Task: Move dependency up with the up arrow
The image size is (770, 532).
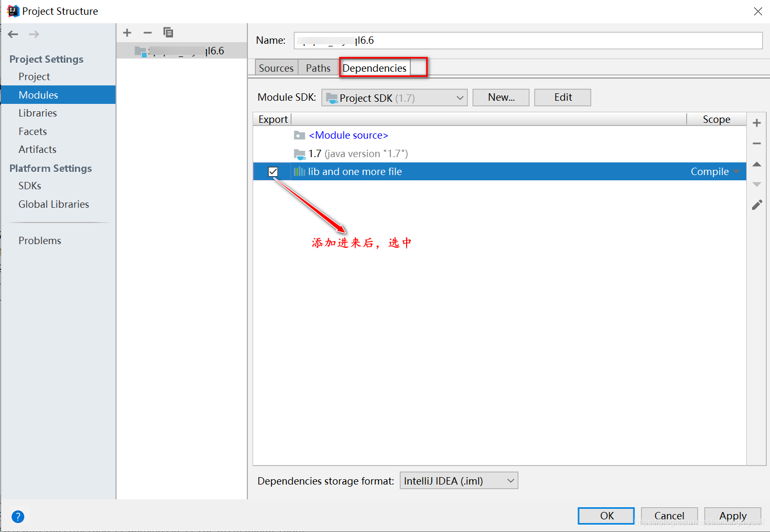Action: click(757, 164)
